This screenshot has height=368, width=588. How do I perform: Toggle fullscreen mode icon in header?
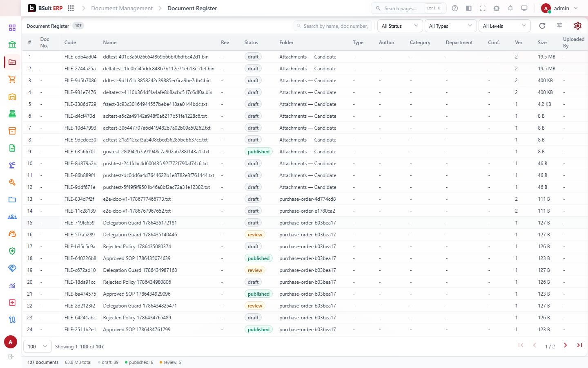(x=483, y=8)
